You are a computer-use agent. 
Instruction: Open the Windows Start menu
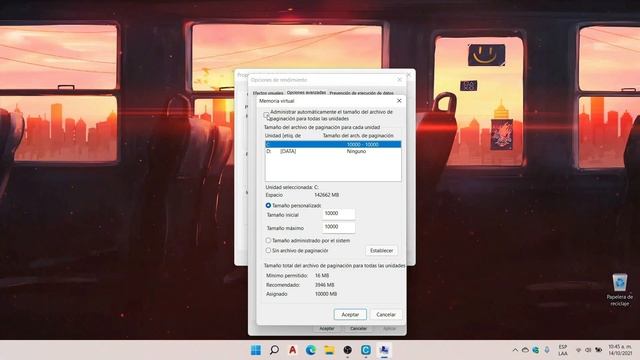tap(256, 350)
